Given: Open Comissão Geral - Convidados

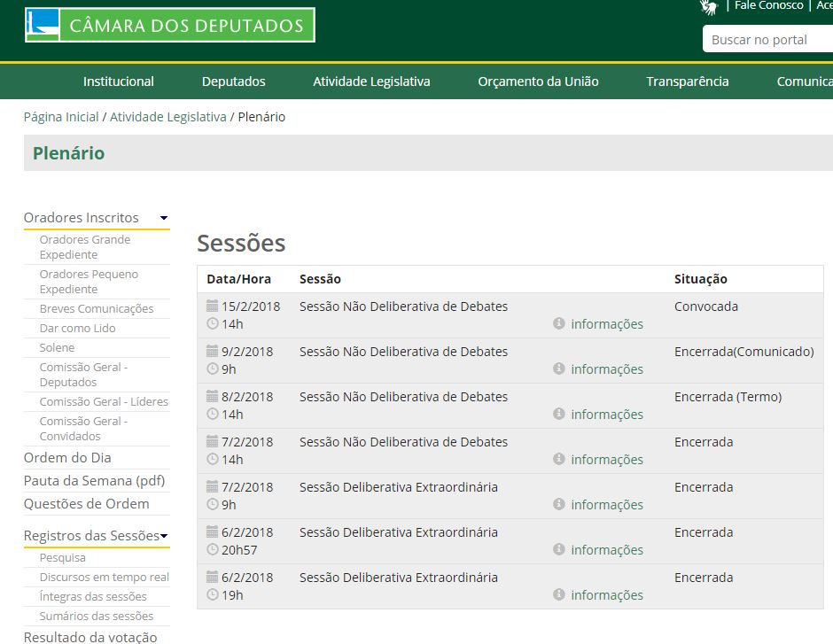Looking at the screenshot, I should pyautogui.click(x=83, y=429).
